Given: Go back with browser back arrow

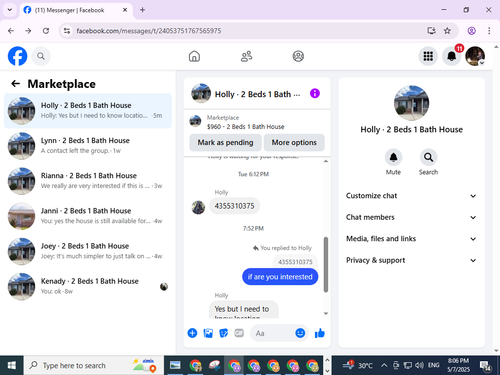Looking at the screenshot, I should 11,31.
